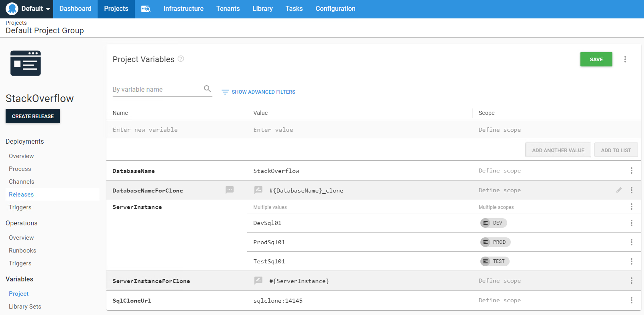This screenshot has width=644, height=315.
Task: Click bound-value icon on ServerInstanceForClone row
Action: 258,281
